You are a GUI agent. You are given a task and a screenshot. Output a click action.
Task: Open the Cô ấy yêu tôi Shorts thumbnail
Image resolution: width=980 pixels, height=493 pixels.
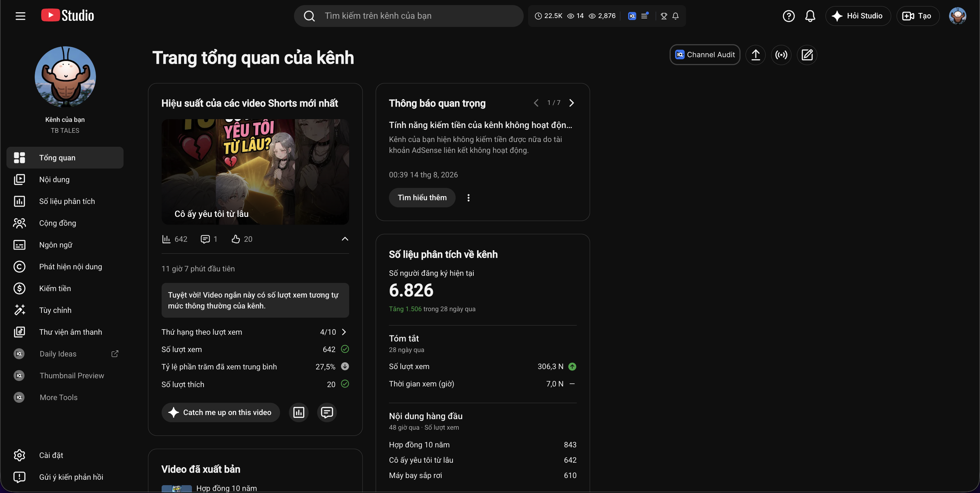[255, 172]
